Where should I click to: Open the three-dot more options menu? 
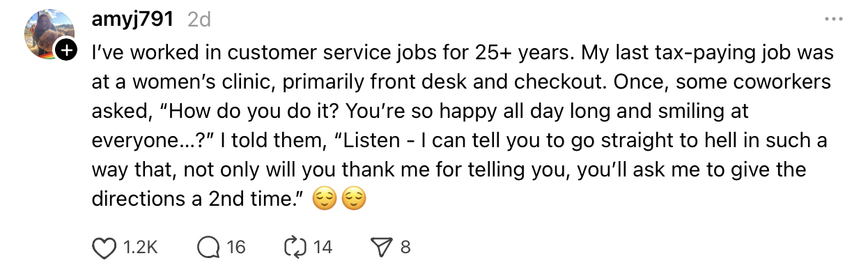833,20
